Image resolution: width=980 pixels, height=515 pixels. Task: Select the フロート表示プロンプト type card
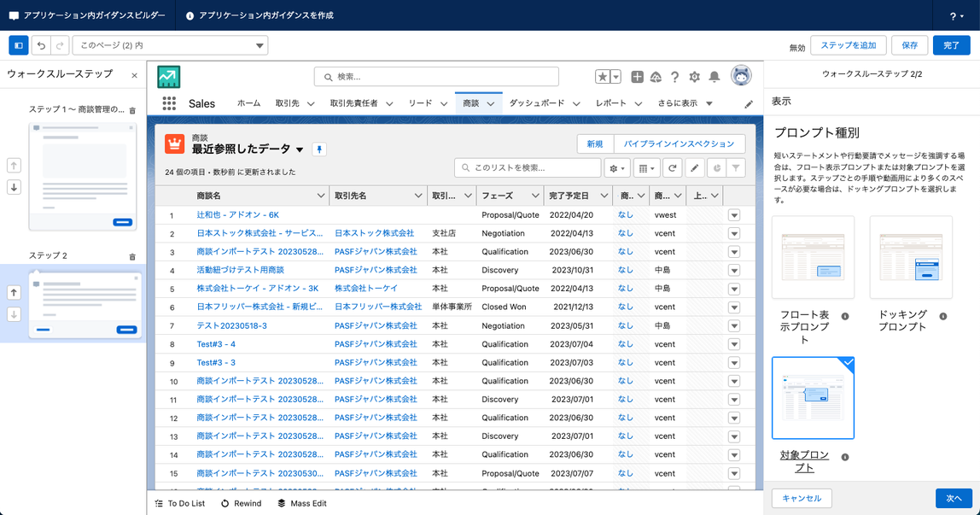tap(813, 258)
